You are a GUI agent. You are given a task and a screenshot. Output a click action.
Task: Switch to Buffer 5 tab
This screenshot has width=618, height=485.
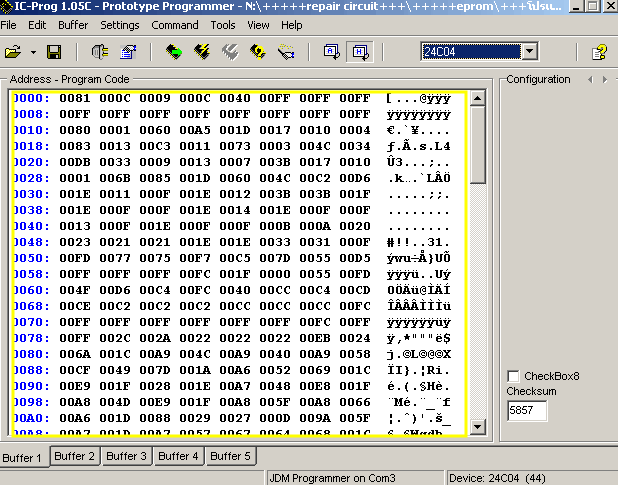231,456
